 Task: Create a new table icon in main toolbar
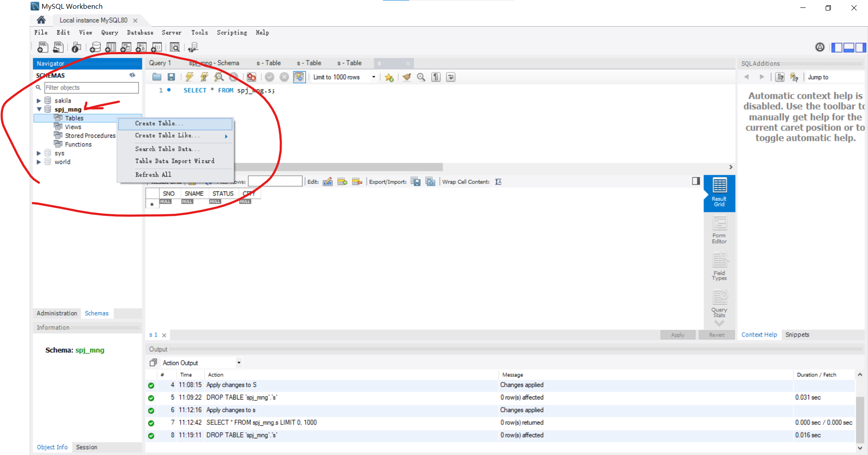110,47
